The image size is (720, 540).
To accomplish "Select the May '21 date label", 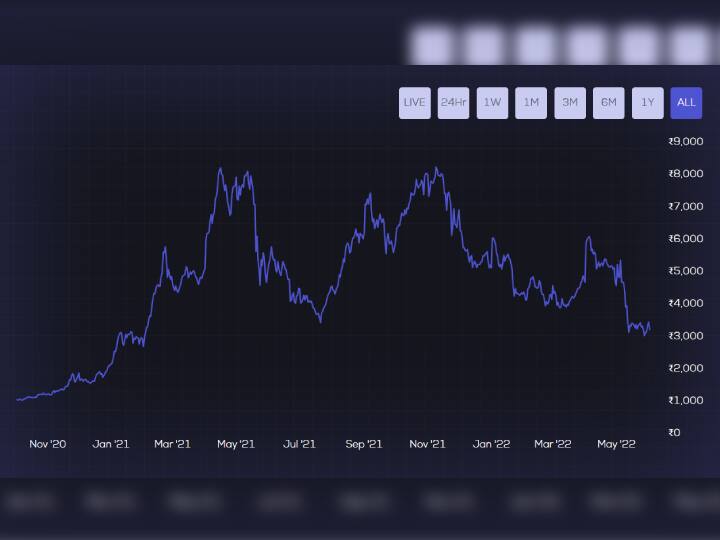I will click(236, 444).
